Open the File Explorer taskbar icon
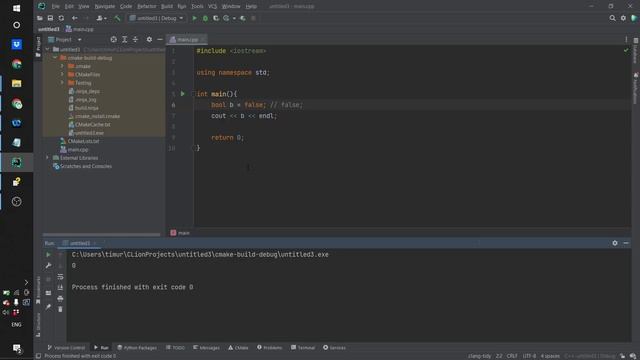 [x=16, y=83]
